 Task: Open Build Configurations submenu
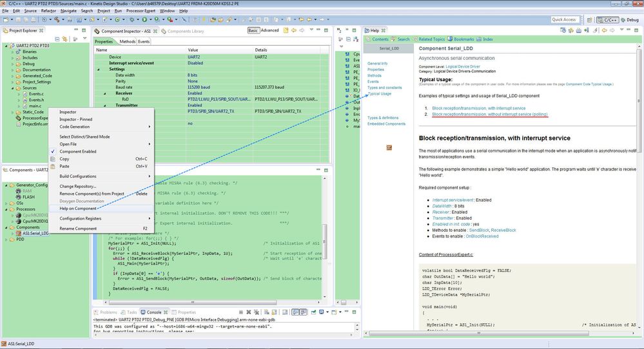pos(101,176)
